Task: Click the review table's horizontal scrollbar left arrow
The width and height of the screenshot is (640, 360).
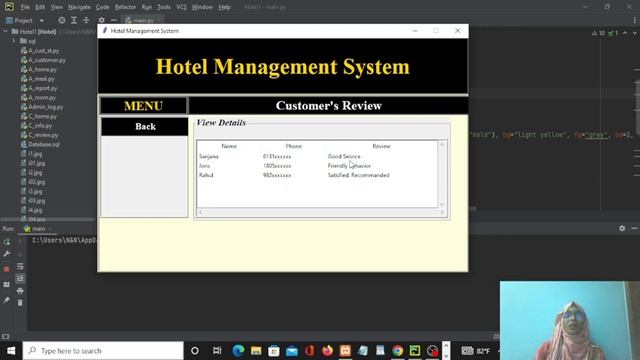Action: click(x=200, y=212)
